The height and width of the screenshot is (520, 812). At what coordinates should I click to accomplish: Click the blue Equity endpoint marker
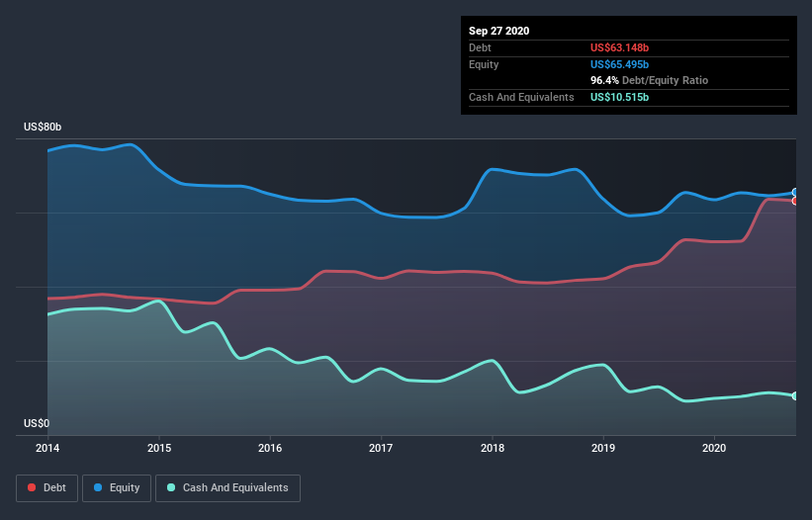pyautogui.click(x=795, y=192)
